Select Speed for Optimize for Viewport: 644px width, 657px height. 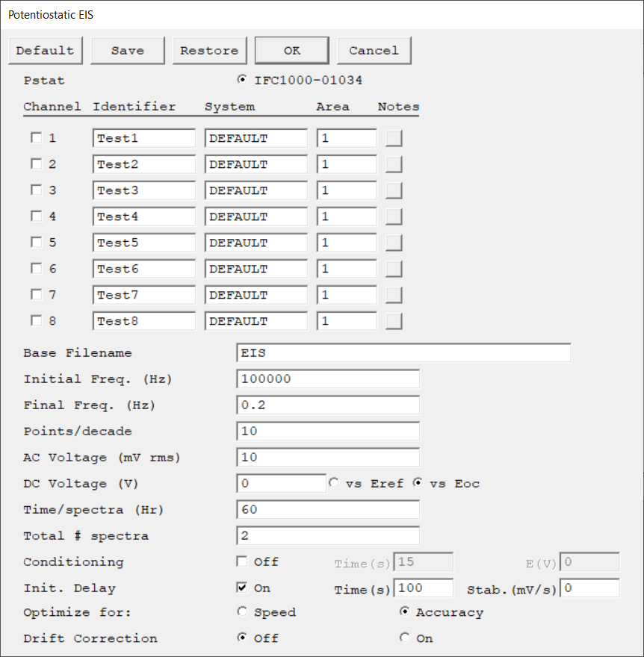(242, 611)
